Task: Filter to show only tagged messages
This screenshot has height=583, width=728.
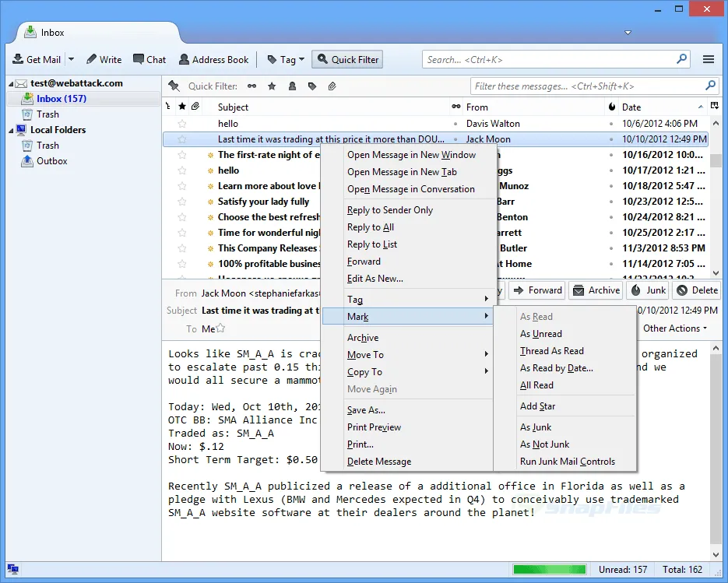Action: click(x=312, y=86)
